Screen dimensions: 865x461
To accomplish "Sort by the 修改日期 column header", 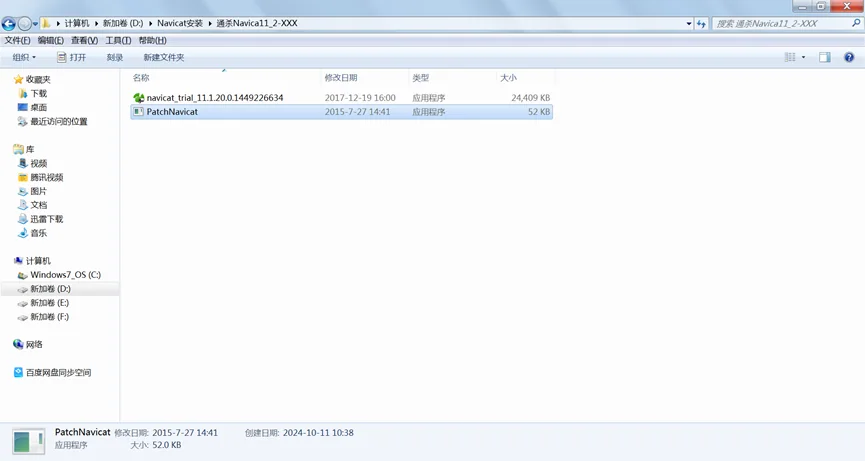I will tap(365, 78).
